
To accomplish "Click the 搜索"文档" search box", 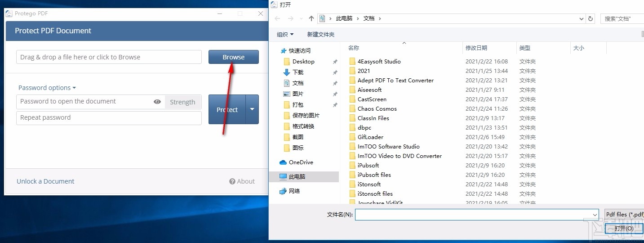I will pyautogui.click(x=622, y=18).
